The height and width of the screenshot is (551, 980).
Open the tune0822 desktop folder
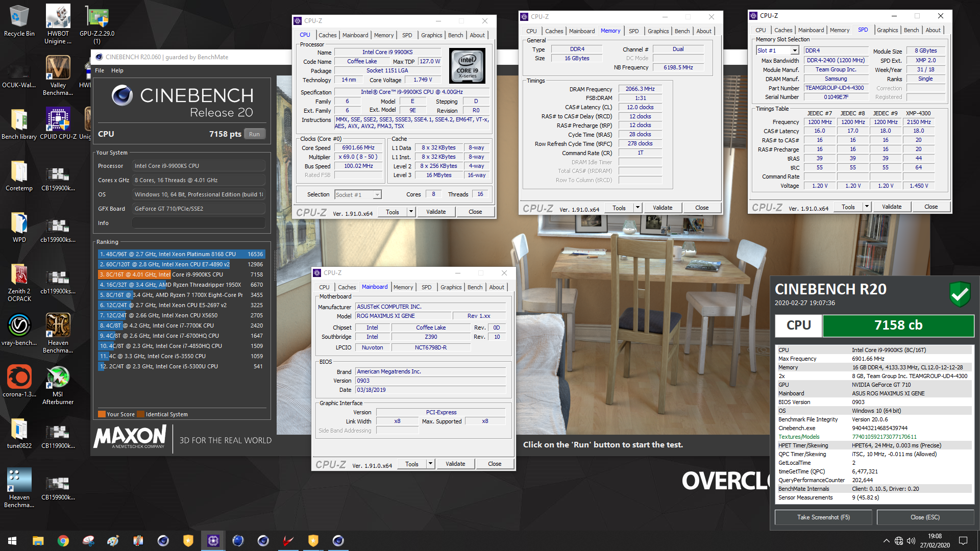pos(19,433)
